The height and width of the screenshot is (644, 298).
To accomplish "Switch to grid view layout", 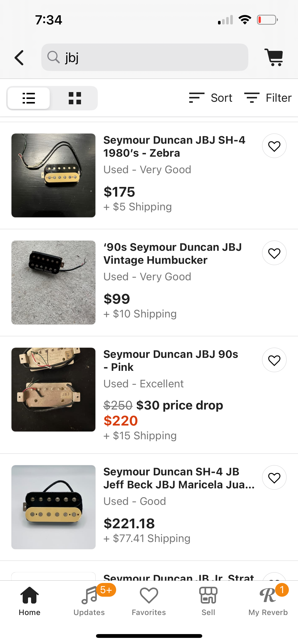I will coord(75,98).
